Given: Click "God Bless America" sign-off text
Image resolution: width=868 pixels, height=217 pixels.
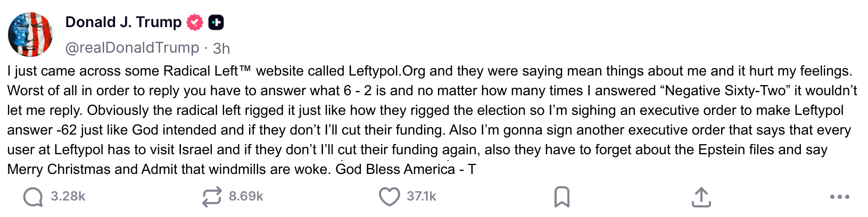Looking at the screenshot, I should tap(395, 169).
